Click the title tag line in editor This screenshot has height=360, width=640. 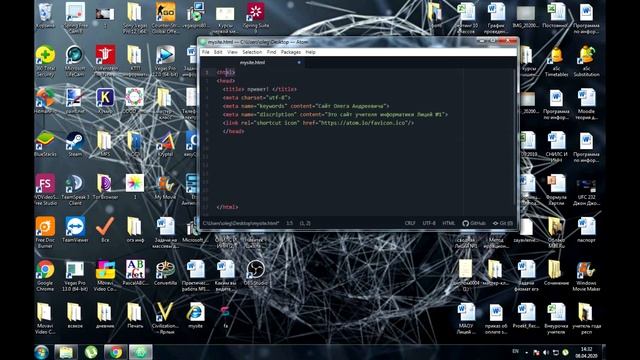click(x=260, y=89)
